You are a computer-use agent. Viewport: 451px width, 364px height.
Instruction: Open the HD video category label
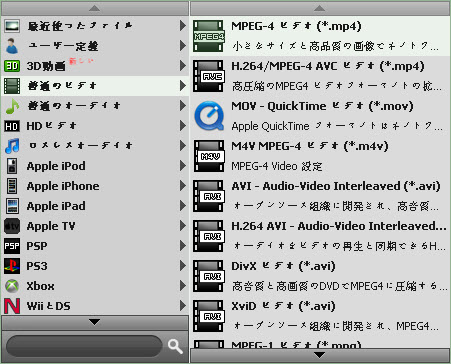(52, 126)
